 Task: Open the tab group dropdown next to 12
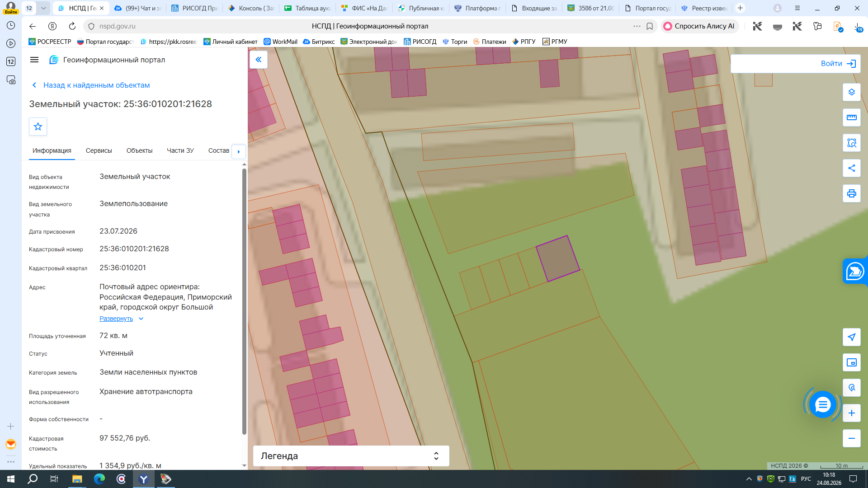[x=43, y=8]
